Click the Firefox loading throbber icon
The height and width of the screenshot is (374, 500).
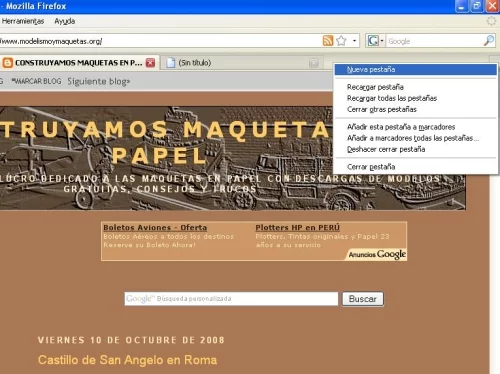click(491, 21)
